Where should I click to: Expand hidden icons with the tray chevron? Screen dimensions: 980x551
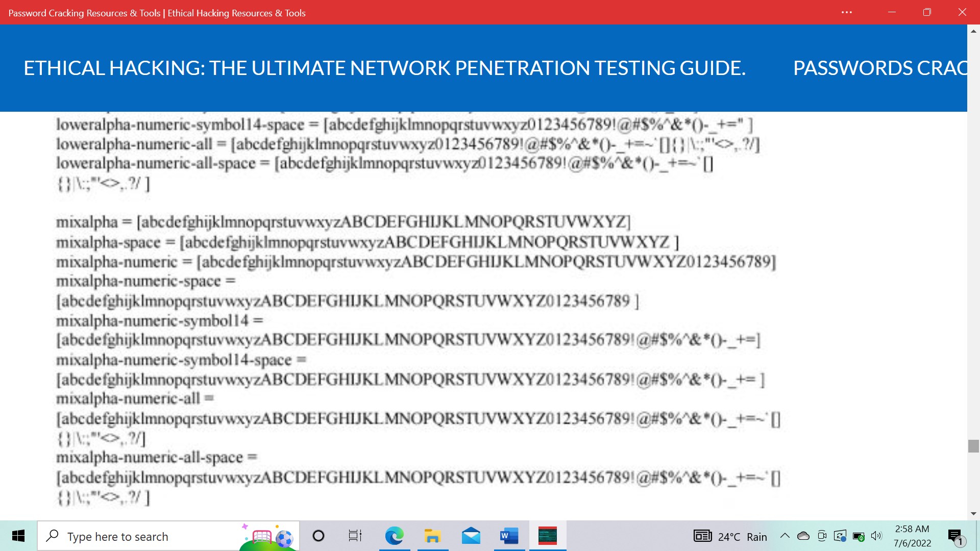[785, 536]
